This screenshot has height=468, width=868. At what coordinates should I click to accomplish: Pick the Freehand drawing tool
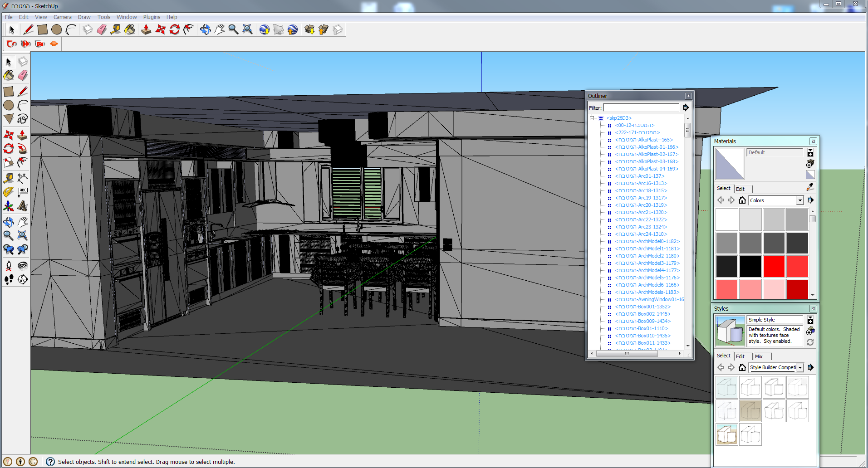[x=22, y=119]
